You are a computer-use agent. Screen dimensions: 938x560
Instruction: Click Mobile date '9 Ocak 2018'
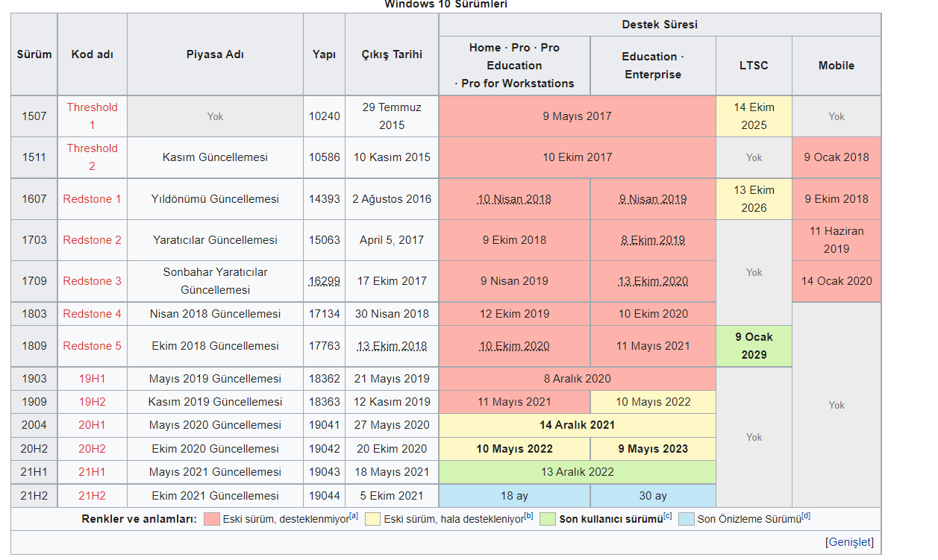pos(837,157)
